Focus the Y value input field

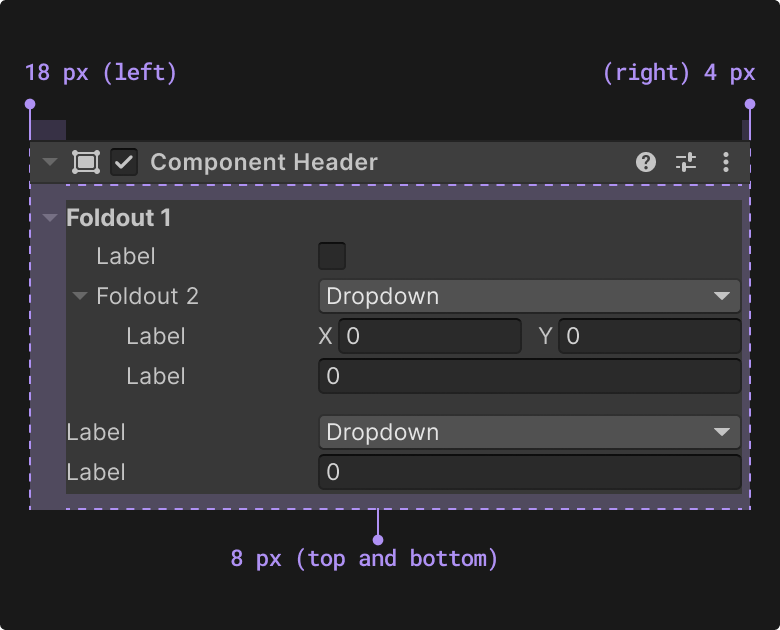coord(650,336)
